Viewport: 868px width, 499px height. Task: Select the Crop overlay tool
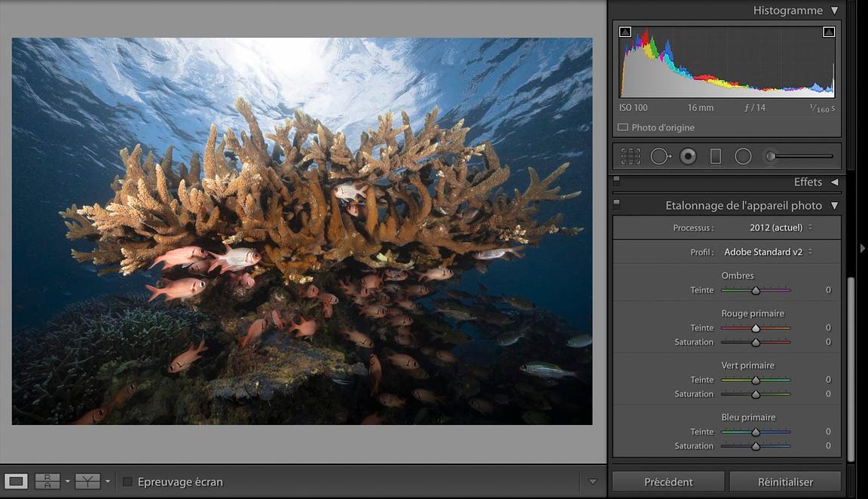pyautogui.click(x=631, y=157)
